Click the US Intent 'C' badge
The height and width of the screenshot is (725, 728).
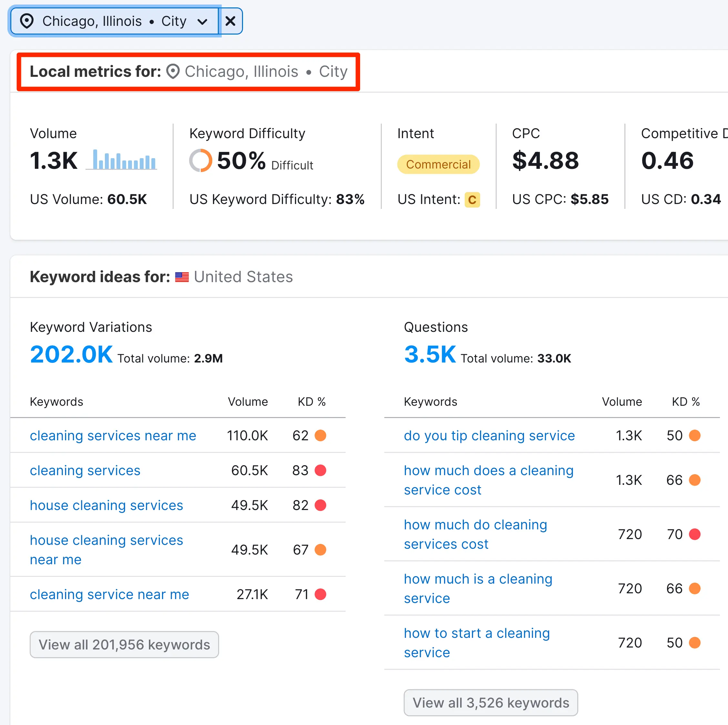pos(472,199)
